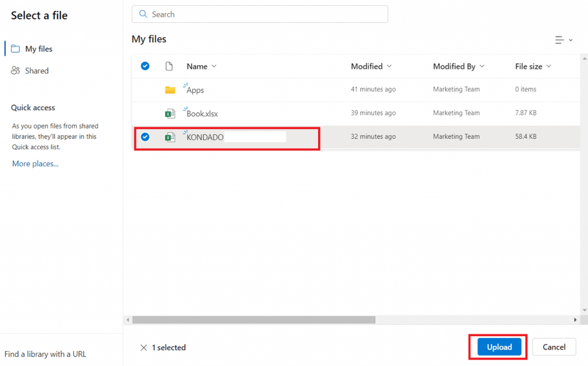The height and width of the screenshot is (366, 588).
Task: Open the sort options icon above the list
Action: pos(559,39)
